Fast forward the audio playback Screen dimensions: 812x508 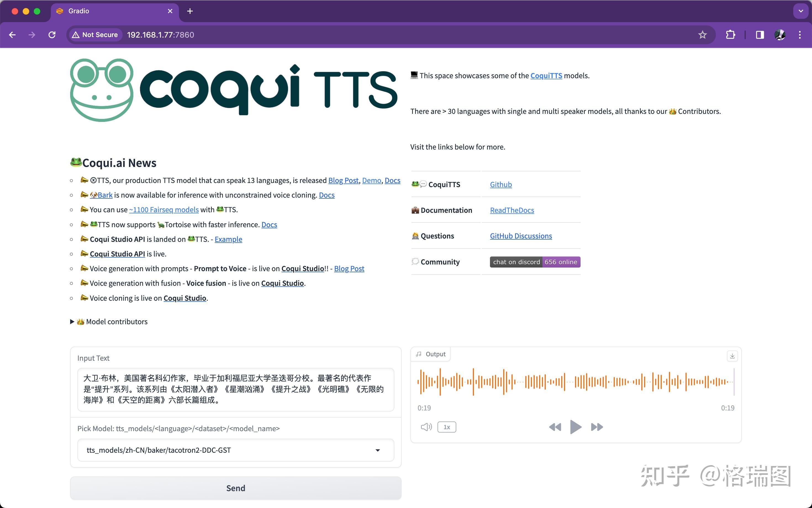point(597,427)
